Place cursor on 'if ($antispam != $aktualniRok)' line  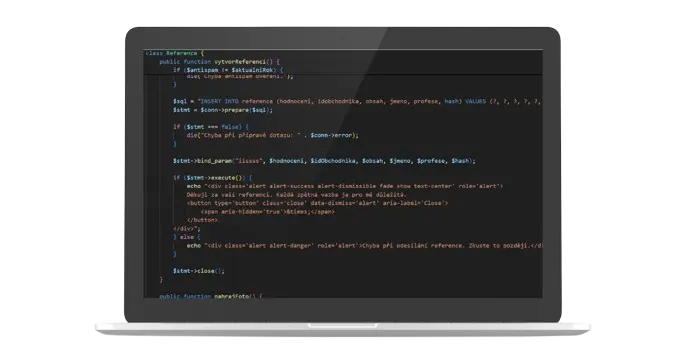[228, 70]
